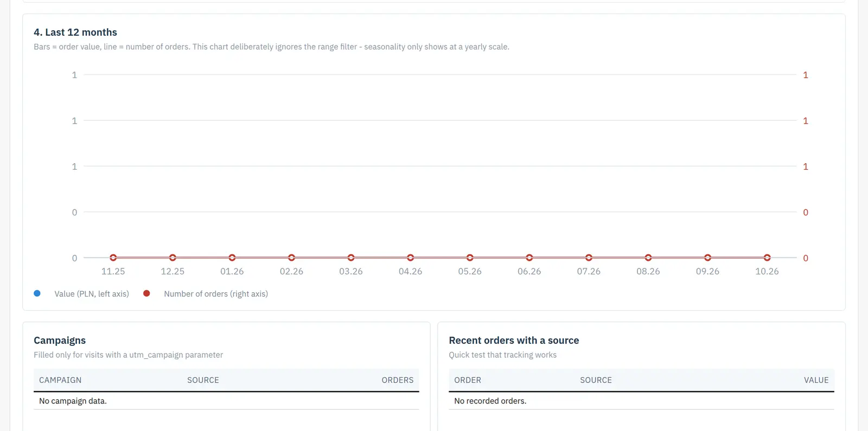
Task: Click the 05.26 x-axis label
Action: tap(470, 272)
